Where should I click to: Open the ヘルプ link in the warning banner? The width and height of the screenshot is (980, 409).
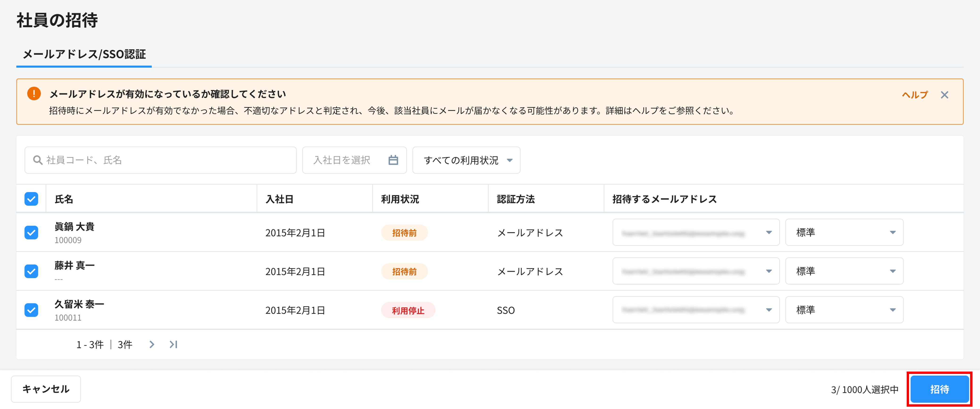point(914,95)
